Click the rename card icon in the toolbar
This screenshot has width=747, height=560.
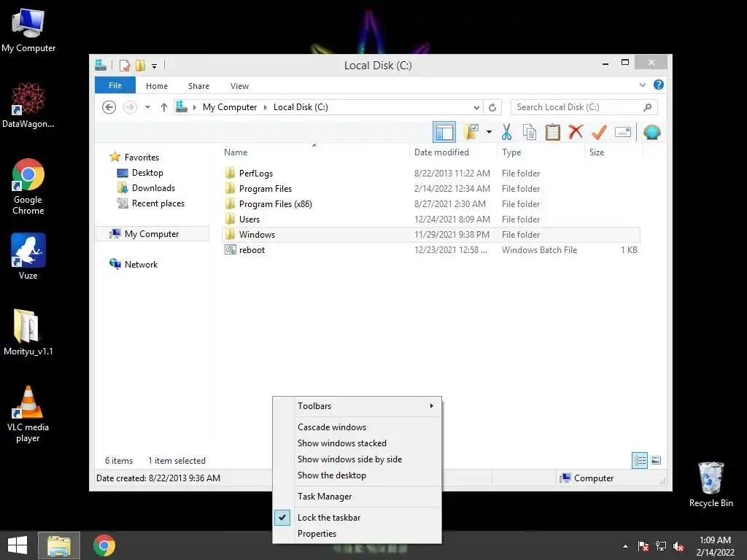pos(623,132)
